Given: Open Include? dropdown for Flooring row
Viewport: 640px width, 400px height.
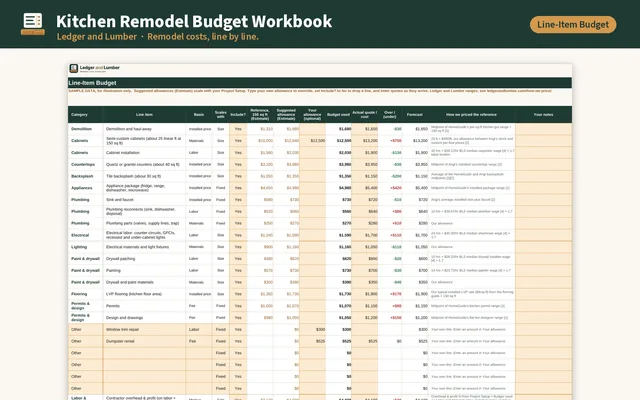Looking at the screenshot, I should coord(238,294).
